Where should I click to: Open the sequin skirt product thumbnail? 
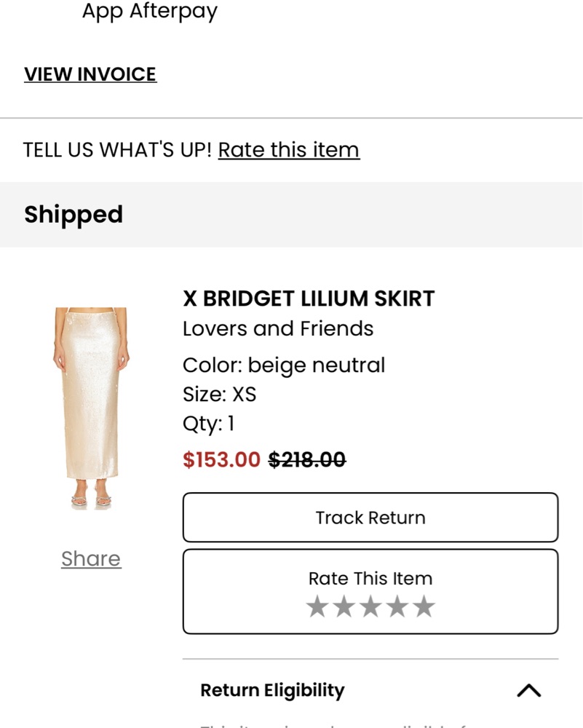click(x=91, y=408)
